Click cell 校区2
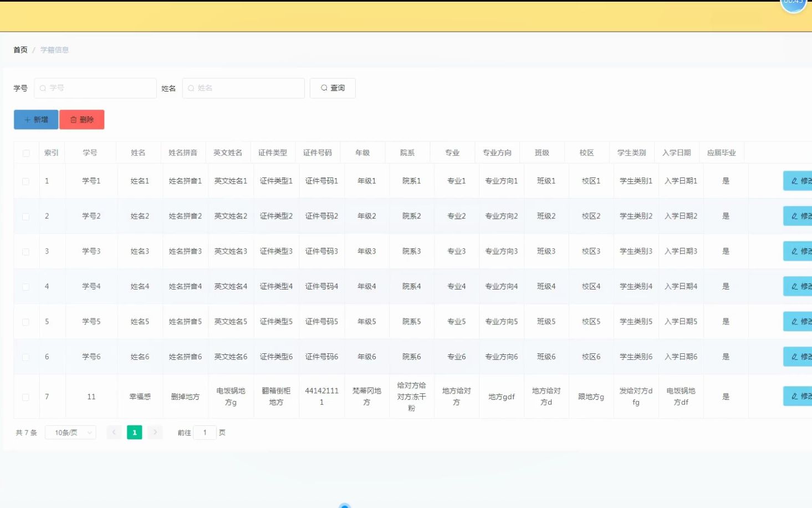 (x=591, y=216)
